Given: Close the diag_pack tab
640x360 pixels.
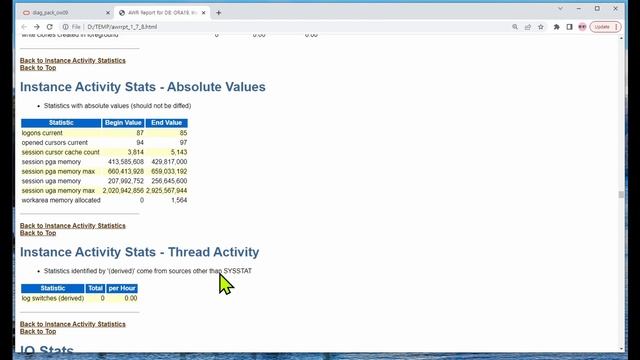Looking at the screenshot, I should [108, 13].
